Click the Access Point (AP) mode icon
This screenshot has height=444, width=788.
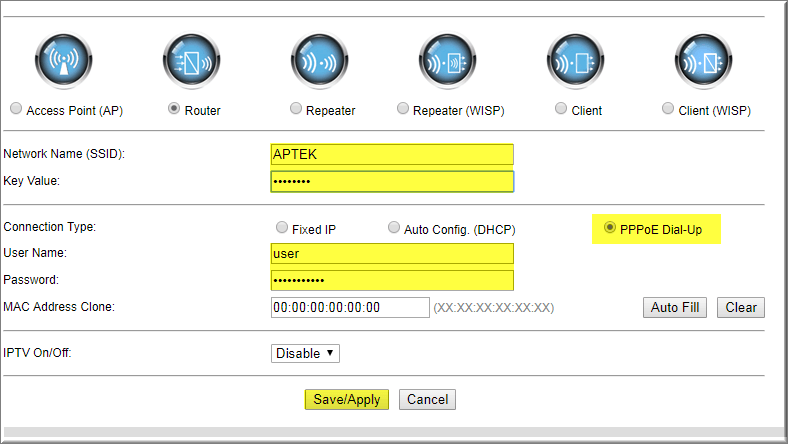(x=63, y=62)
